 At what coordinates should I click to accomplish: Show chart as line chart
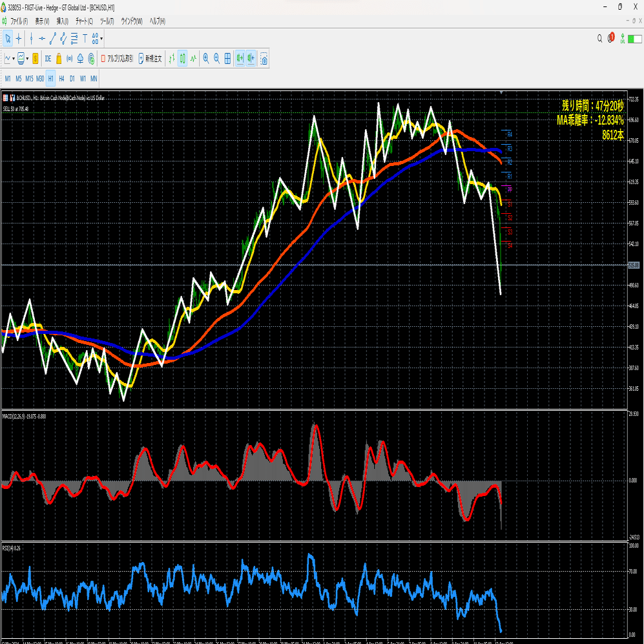(193, 59)
